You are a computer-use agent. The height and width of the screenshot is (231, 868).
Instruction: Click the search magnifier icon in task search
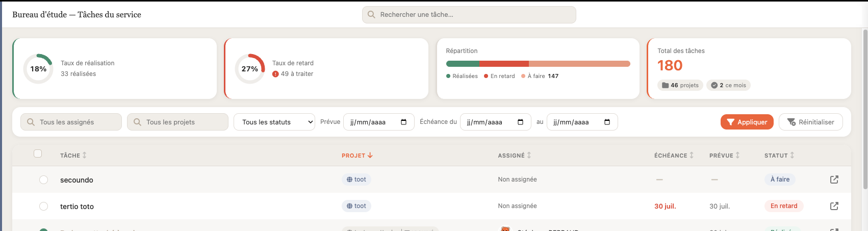[371, 15]
